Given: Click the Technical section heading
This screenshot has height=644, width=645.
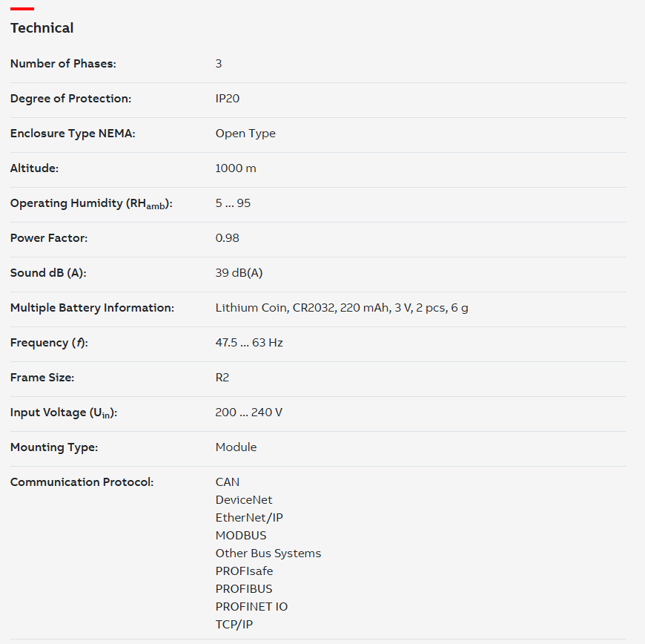Looking at the screenshot, I should [42, 28].
